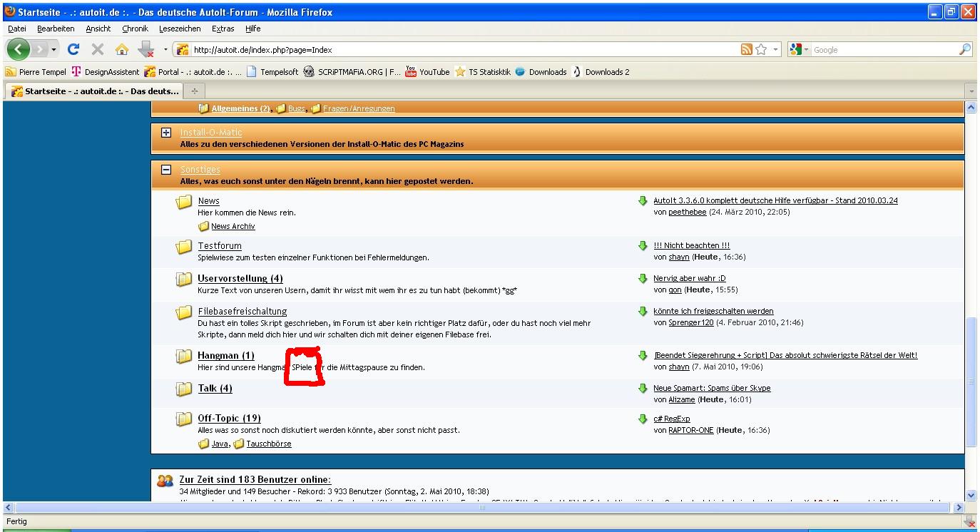The height and width of the screenshot is (532, 980).
Task: Click the Firefox reload page icon
Action: pyautogui.click(x=73, y=49)
